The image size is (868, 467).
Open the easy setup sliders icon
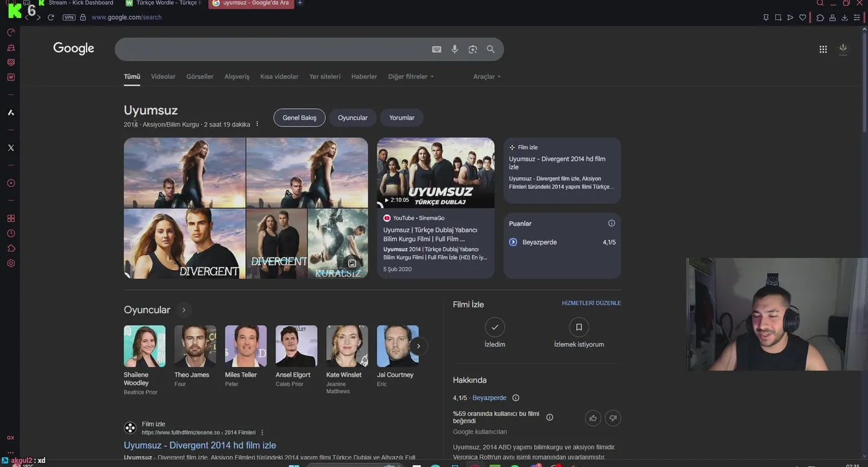857,18
